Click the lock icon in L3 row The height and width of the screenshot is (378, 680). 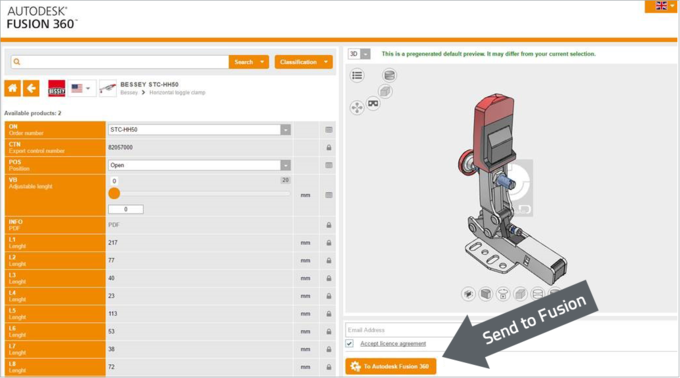[x=329, y=278]
